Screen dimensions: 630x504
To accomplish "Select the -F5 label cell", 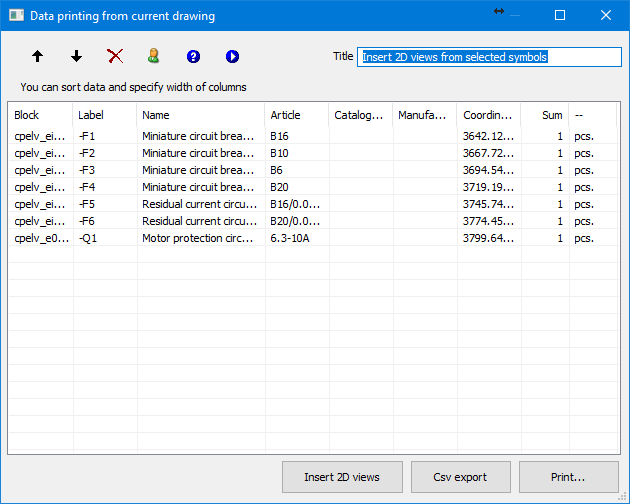I will tap(105, 204).
